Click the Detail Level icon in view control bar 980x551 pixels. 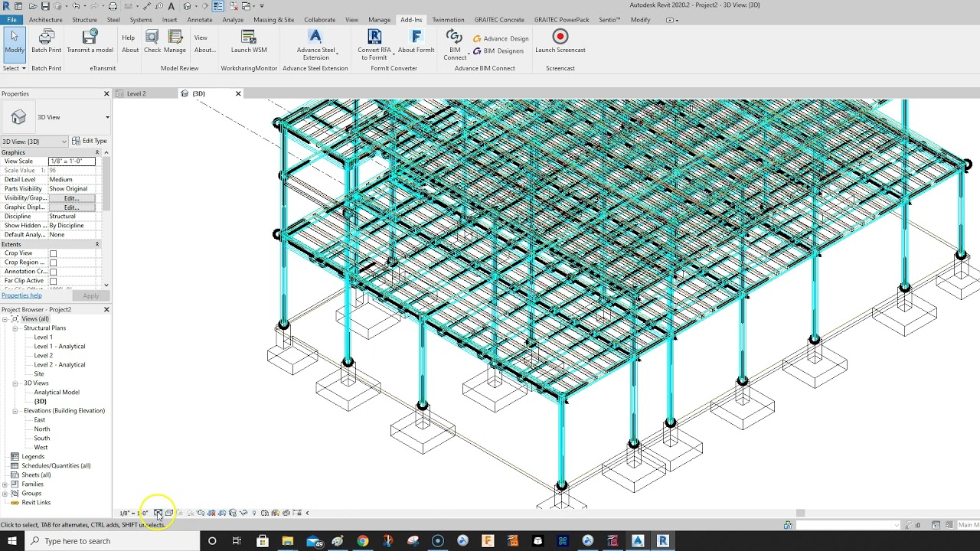(x=158, y=513)
